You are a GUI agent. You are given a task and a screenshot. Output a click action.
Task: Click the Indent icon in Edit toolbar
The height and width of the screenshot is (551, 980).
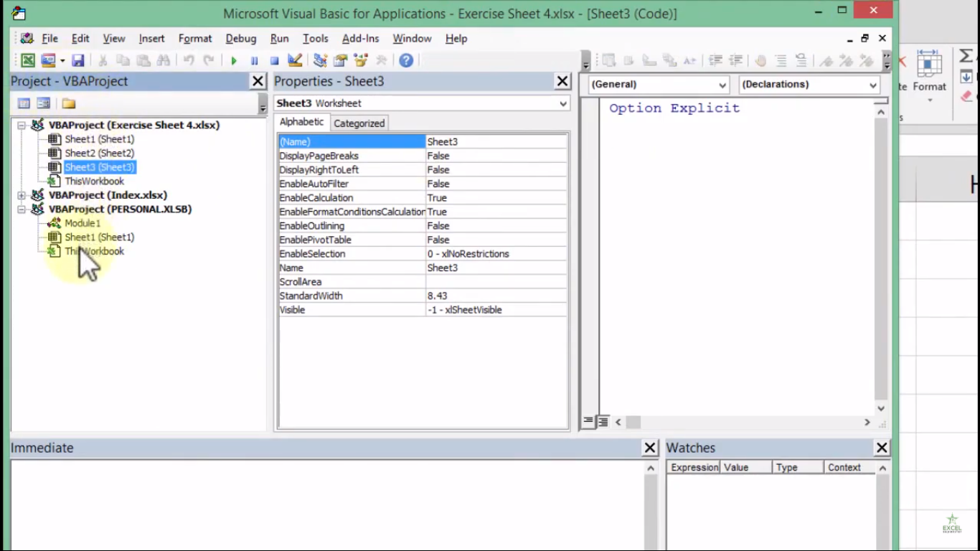pos(715,61)
